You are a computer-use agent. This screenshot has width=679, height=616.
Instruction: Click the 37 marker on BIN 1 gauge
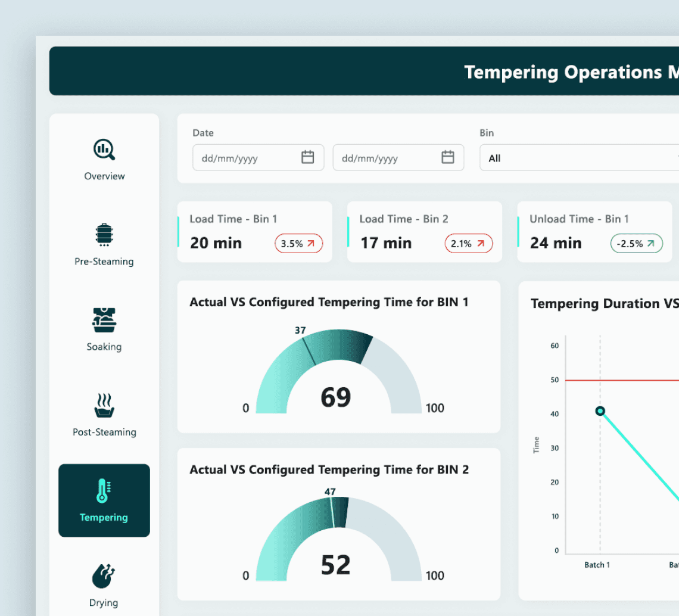point(300,331)
